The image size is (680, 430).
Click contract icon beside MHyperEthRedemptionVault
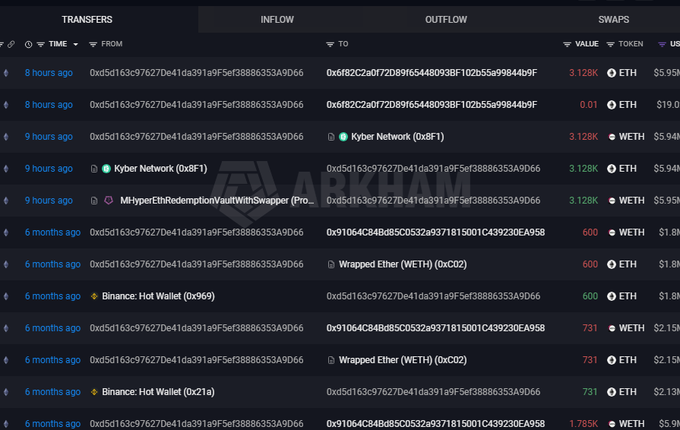click(94, 201)
